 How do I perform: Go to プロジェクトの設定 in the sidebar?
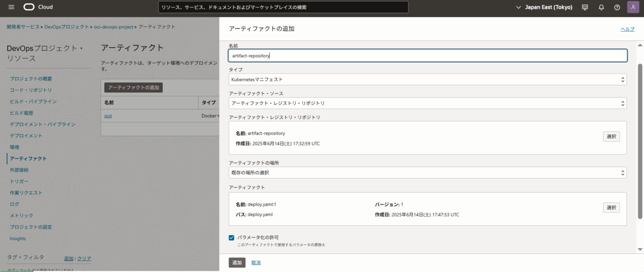[31, 227]
